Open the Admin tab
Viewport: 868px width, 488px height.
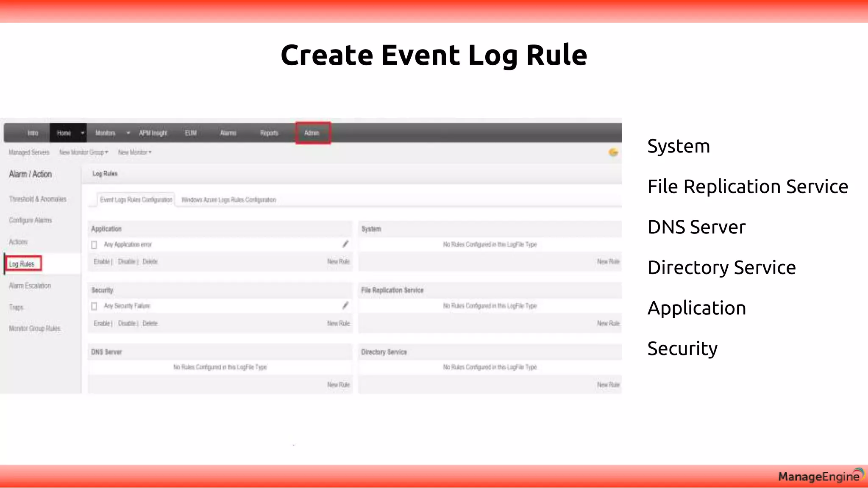(313, 133)
